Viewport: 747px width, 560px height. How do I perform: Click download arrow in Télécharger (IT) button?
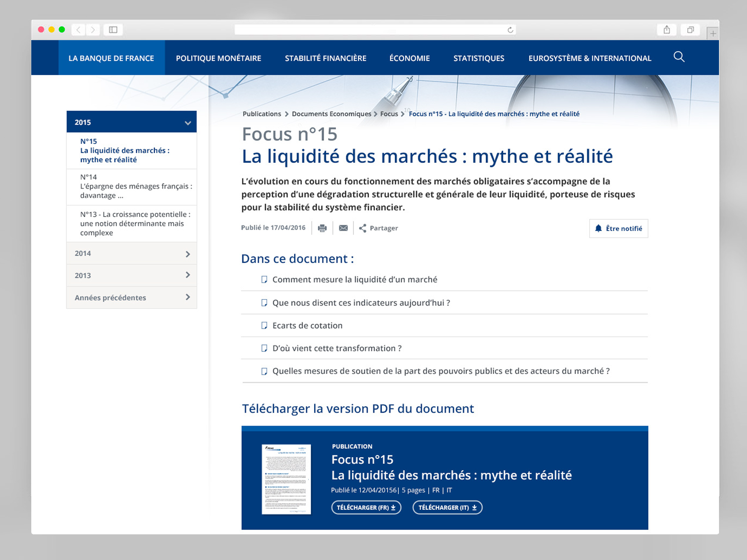474,508
